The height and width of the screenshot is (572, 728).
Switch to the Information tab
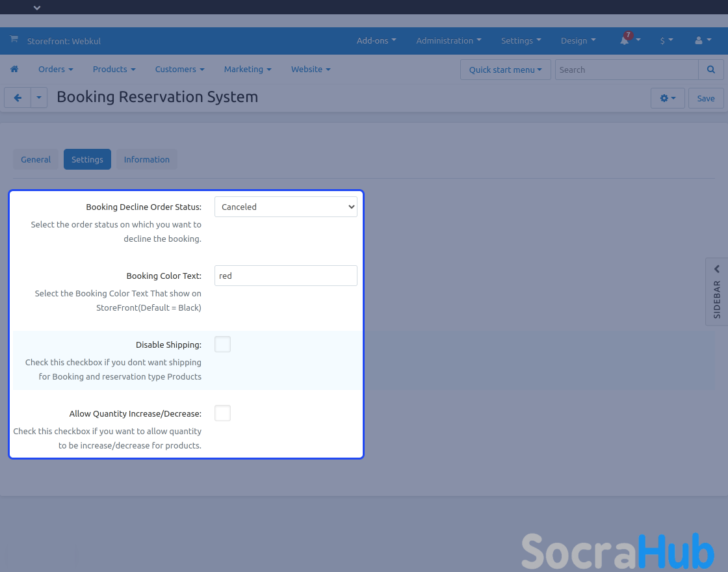(147, 159)
